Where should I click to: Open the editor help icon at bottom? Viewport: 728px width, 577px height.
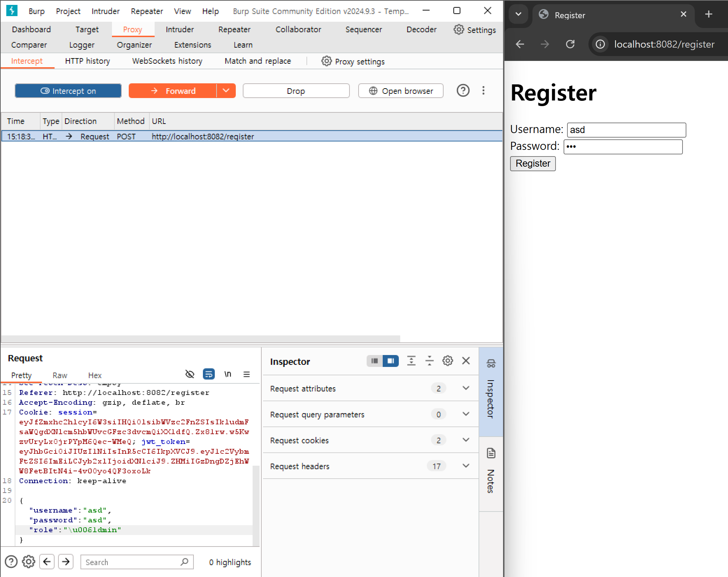[x=11, y=562]
